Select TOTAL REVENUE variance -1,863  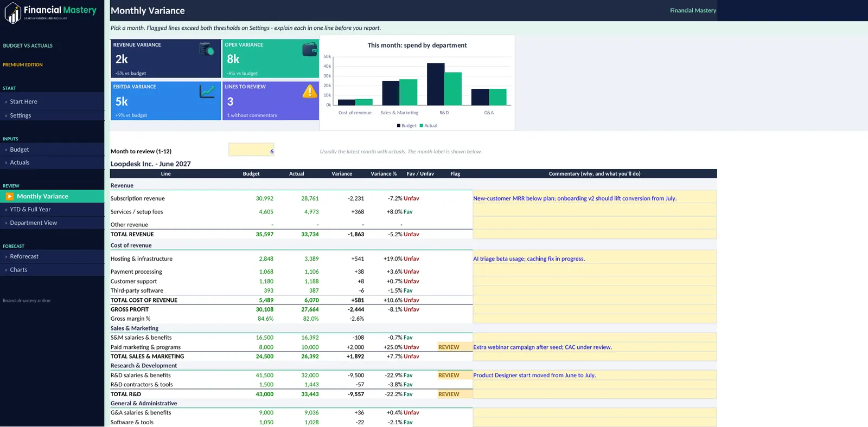point(356,235)
